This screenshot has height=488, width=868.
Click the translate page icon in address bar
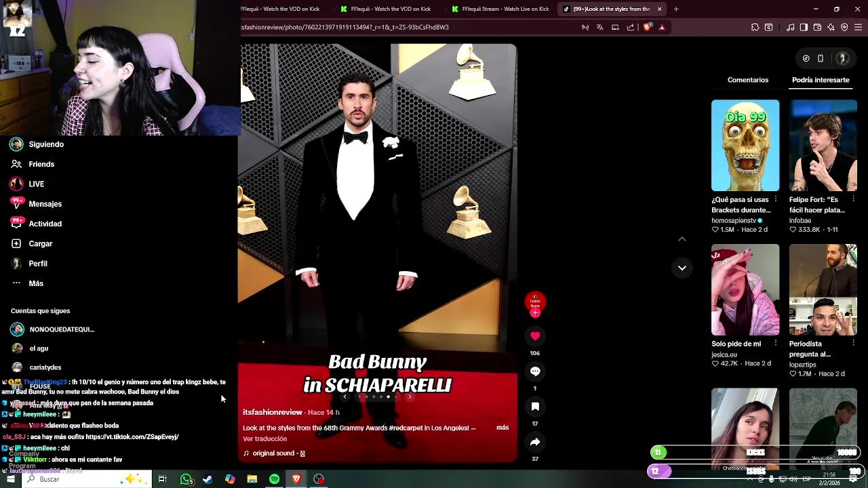[x=600, y=27]
